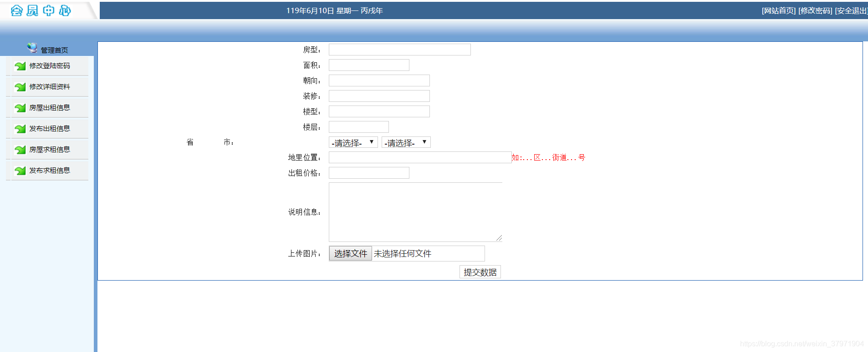Click the date text 119年6月10日

click(310, 10)
